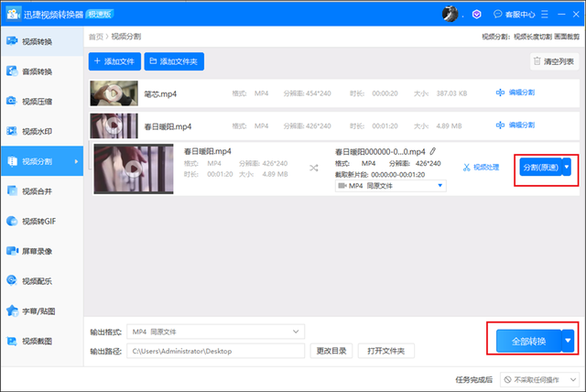
Task: Open the 输出格式 MP4 combo box
Action: tap(216, 331)
